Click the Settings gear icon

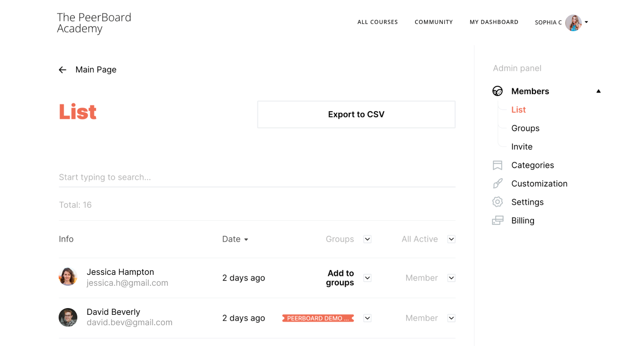[498, 202]
